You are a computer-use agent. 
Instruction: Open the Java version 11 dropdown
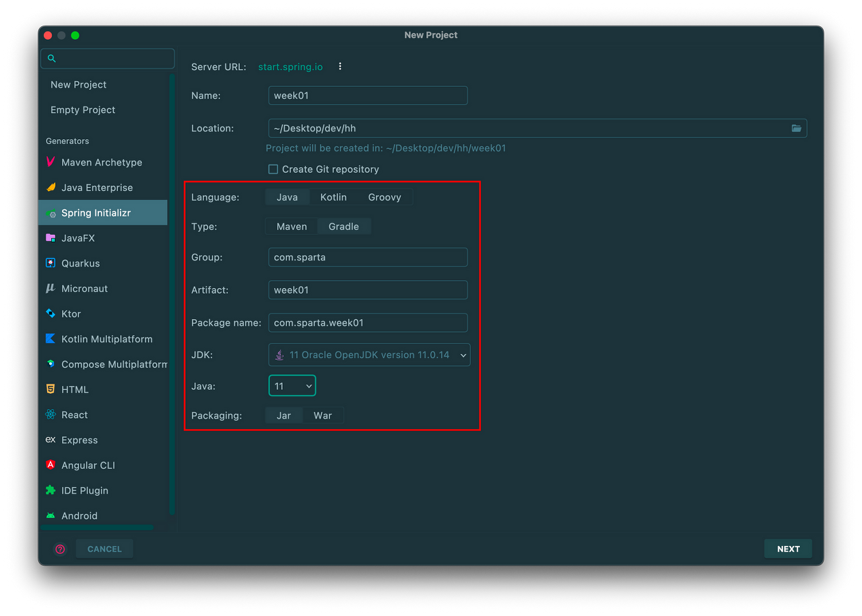292,386
